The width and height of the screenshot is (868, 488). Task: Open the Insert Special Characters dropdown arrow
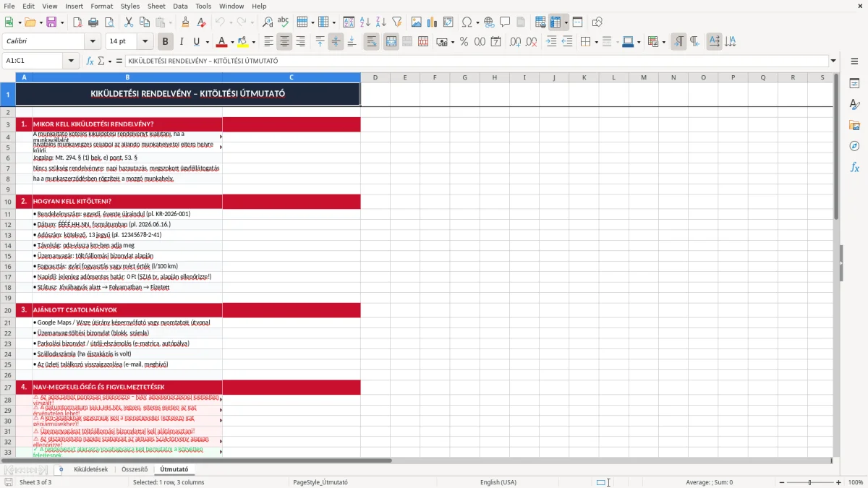pos(477,22)
